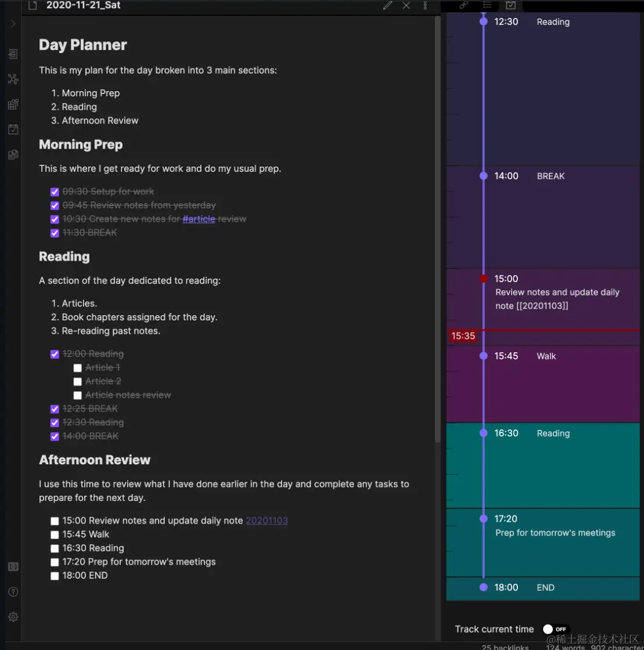Toggle Track current time switch
Viewport: 644px width, 650px height.
pyautogui.click(x=556, y=629)
